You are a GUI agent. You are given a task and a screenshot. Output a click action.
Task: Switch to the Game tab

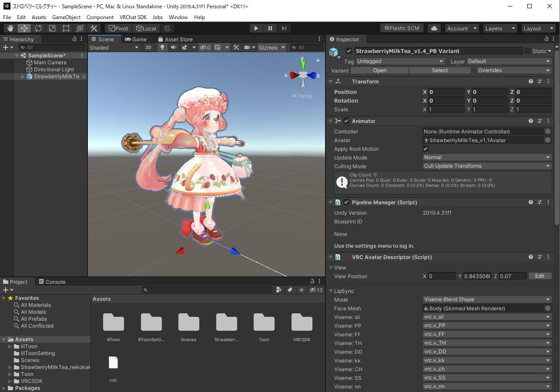[x=135, y=39]
